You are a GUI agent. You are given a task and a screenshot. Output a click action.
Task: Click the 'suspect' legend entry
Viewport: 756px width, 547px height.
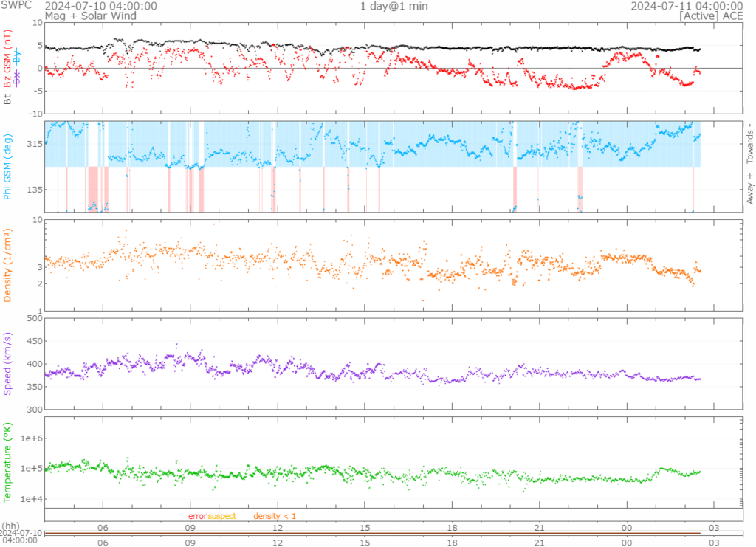(x=221, y=516)
